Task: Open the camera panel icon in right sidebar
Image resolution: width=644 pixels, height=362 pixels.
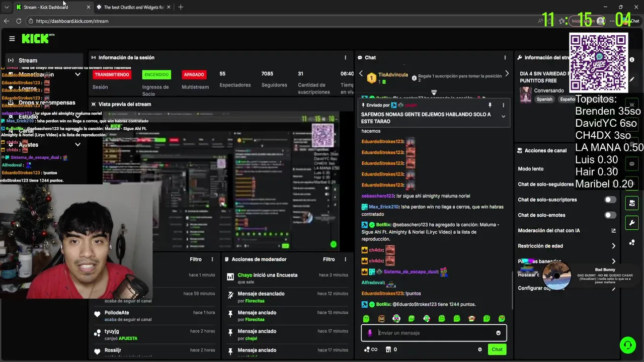Action: tap(632, 203)
